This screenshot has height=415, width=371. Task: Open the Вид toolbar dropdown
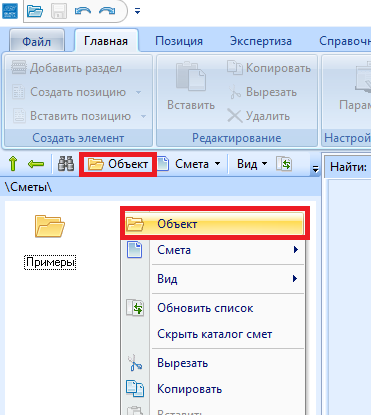pos(252,164)
